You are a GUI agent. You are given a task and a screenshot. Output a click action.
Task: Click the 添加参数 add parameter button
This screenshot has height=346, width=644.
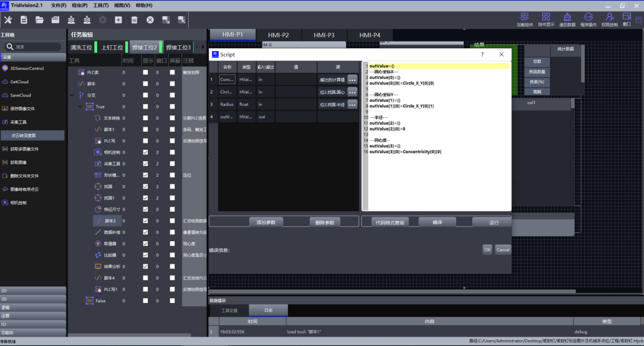[x=265, y=222]
